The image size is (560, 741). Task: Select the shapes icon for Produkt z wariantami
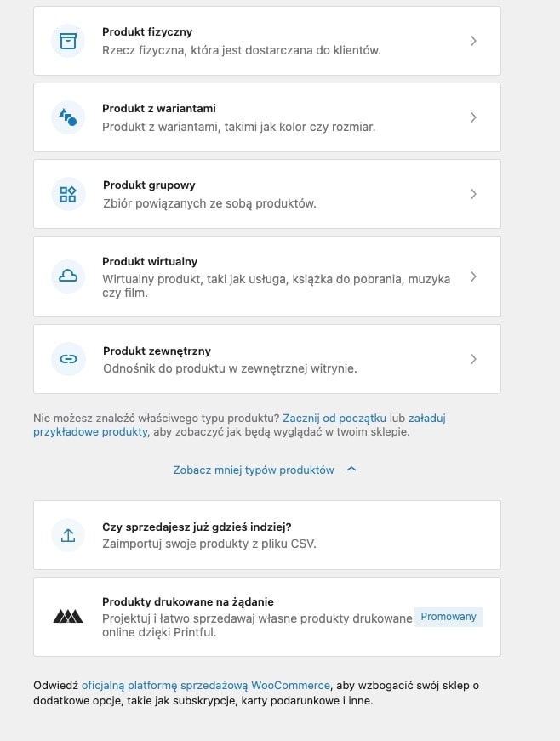pos(68,117)
